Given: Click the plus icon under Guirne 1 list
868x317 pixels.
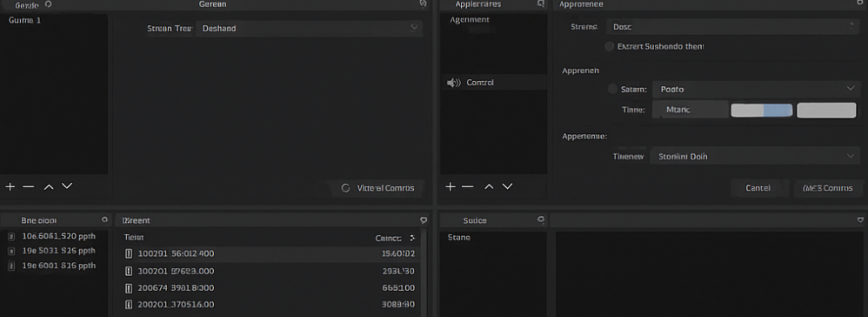Looking at the screenshot, I should [10, 186].
